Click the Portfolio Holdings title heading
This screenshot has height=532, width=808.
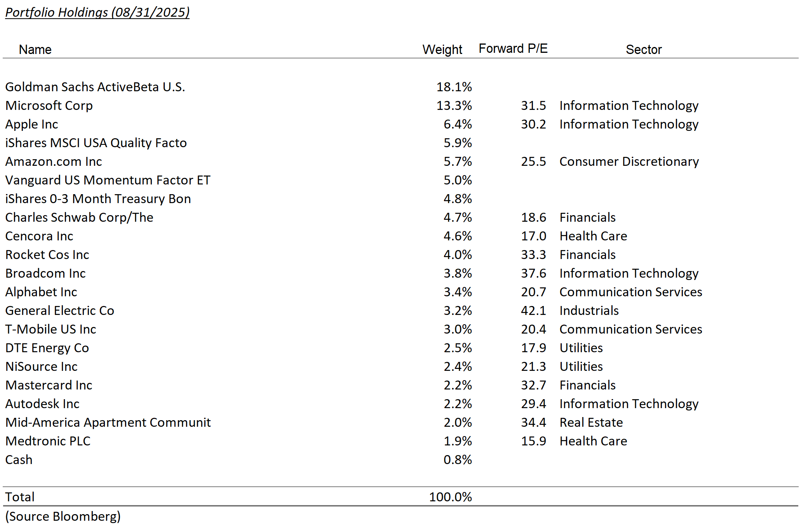pyautogui.click(x=97, y=12)
